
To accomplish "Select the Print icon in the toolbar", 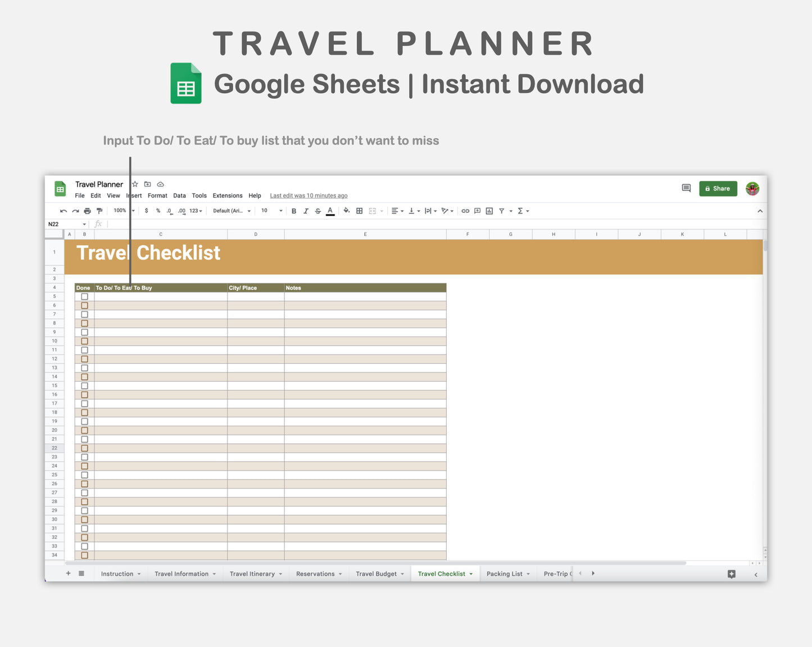I will click(x=88, y=211).
